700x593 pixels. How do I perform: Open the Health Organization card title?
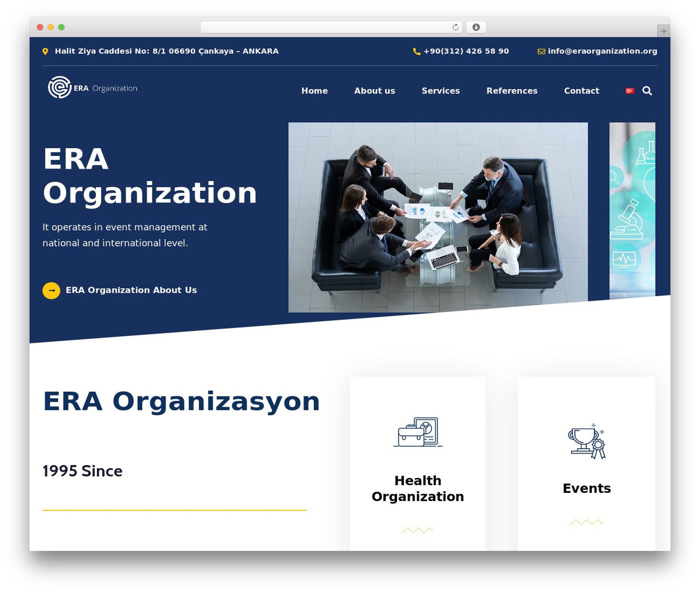pos(418,489)
